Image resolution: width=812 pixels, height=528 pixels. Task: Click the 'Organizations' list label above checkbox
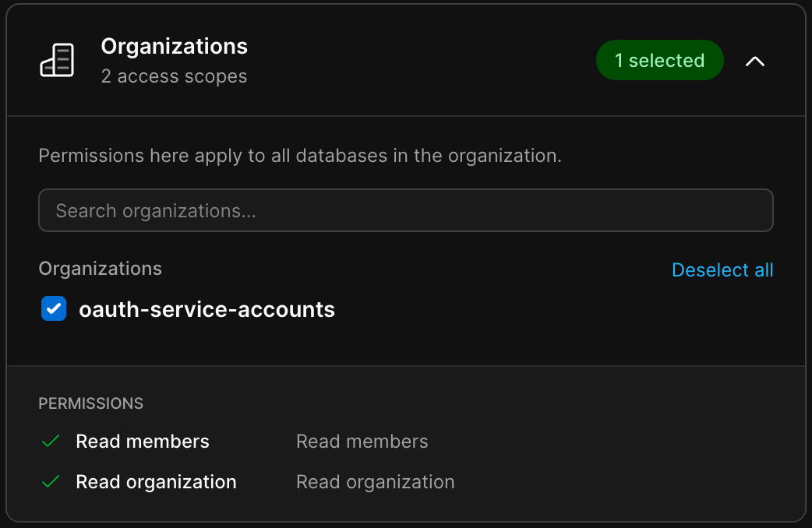click(100, 269)
